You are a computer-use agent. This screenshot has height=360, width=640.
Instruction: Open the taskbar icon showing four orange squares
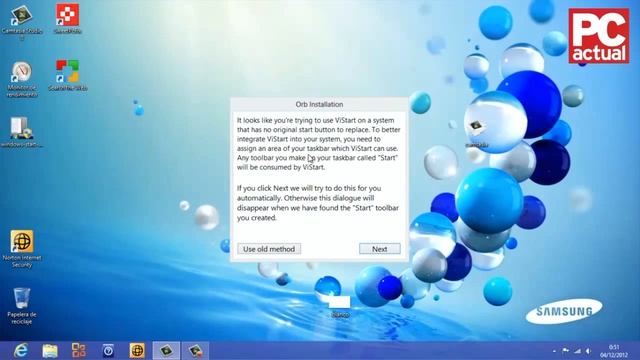(79, 351)
